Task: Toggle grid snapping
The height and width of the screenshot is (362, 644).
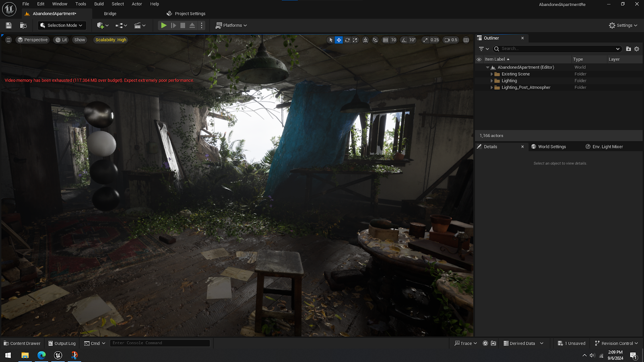Action: coord(386,40)
